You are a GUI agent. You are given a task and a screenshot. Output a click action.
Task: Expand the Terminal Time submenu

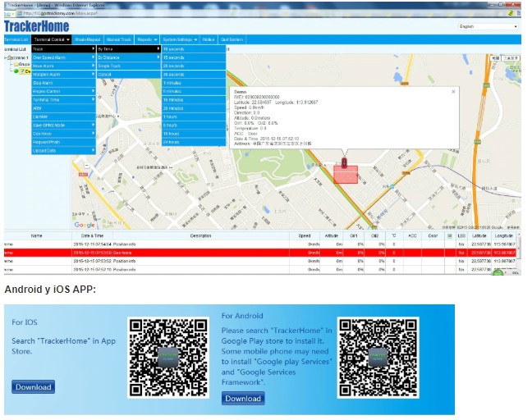click(x=64, y=100)
